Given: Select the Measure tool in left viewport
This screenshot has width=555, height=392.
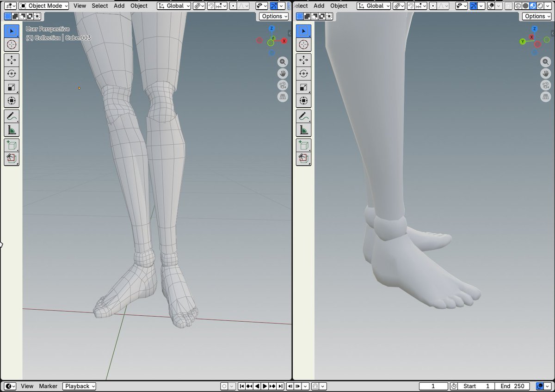Looking at the screenshot, I should coord(12,130).
